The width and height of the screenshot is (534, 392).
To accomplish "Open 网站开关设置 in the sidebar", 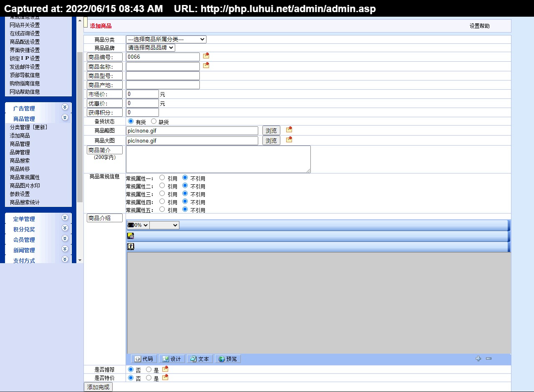I will tap(25, 25).
